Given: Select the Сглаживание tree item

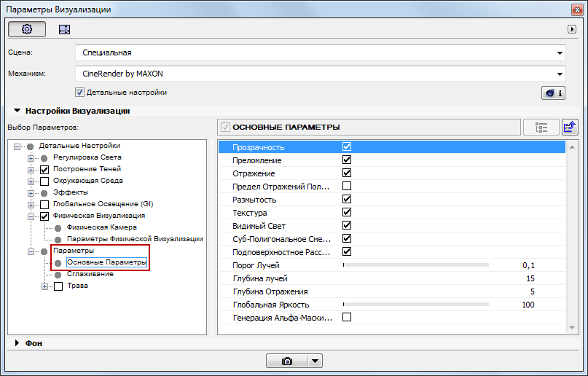Looking at the screenshot, I should click(x=90, y=274).
